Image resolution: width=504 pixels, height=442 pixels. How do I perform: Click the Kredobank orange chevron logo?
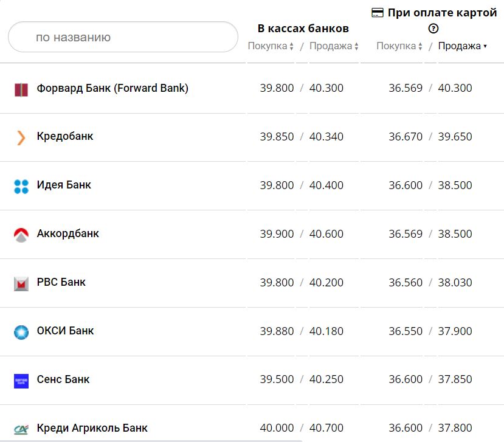pyautogui.click(x=21, y=137)
